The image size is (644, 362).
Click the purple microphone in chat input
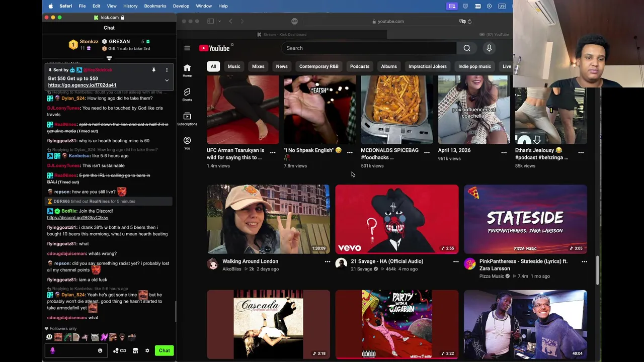tap(52, 350)
